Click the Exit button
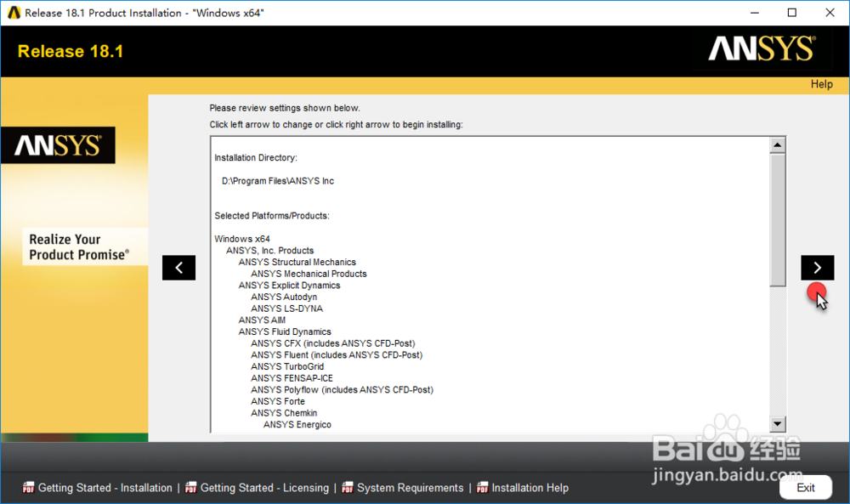 (x=805, y=487)
